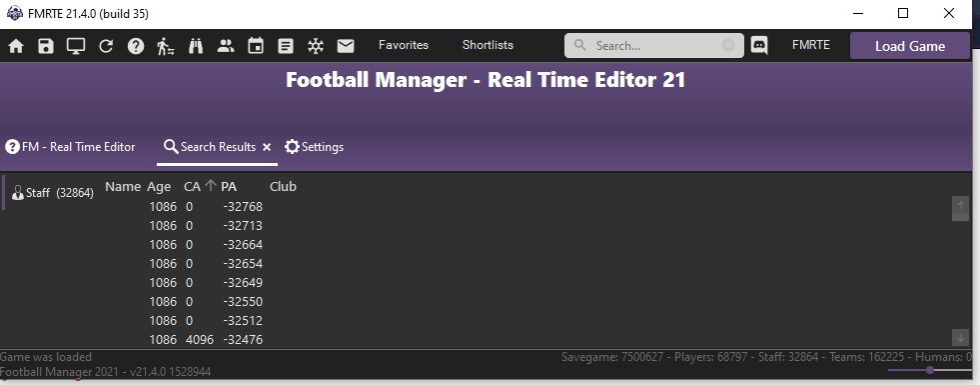Click the Staff person icon in sidebar
This screenshot has height=385, width=980.
18,192
